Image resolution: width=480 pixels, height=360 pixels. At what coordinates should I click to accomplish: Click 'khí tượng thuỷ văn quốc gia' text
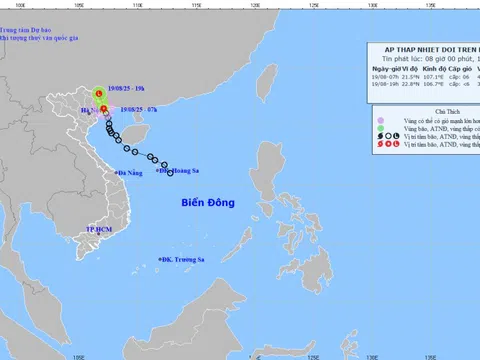coord(39,38)
